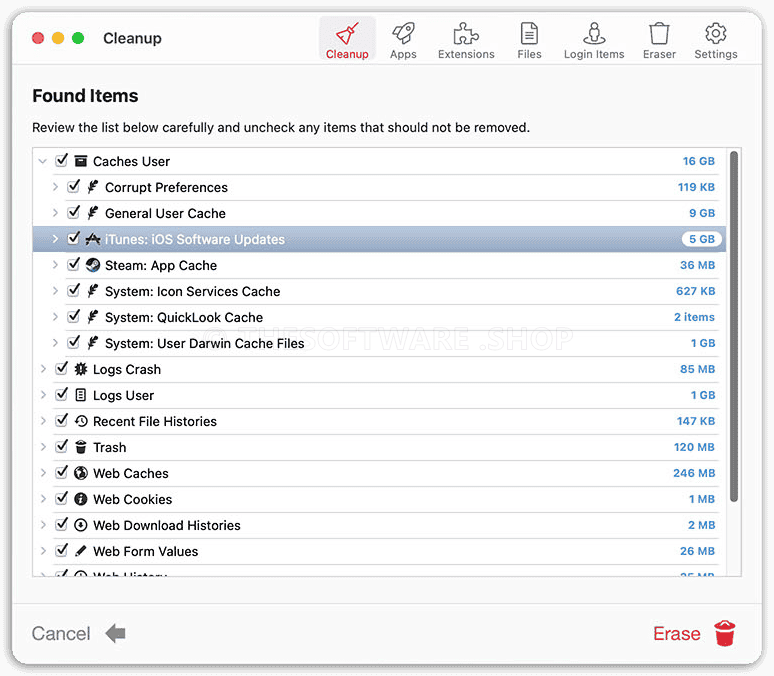
Task: Expand Steam: App Cache row
Action: [x=55, y=265]
